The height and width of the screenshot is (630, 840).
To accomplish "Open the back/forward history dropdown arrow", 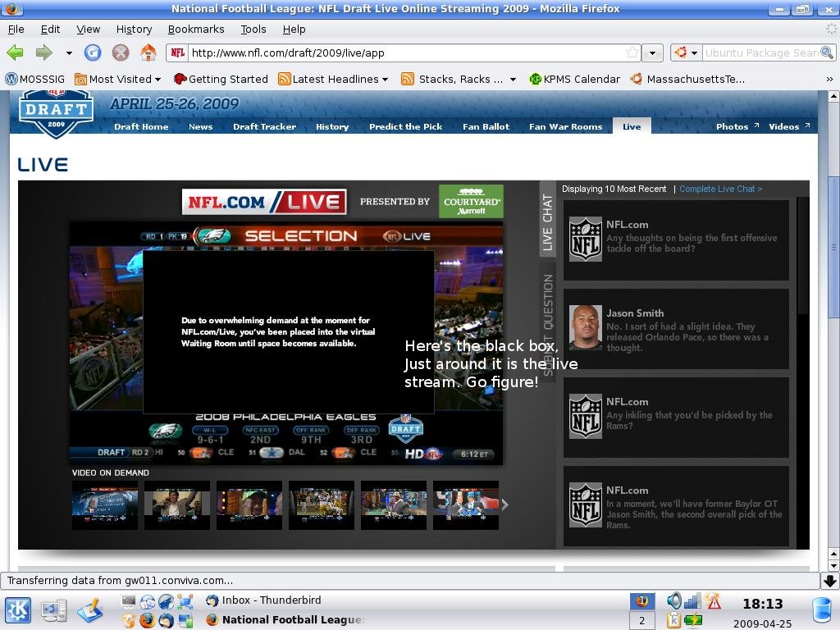I will (69, 53).
